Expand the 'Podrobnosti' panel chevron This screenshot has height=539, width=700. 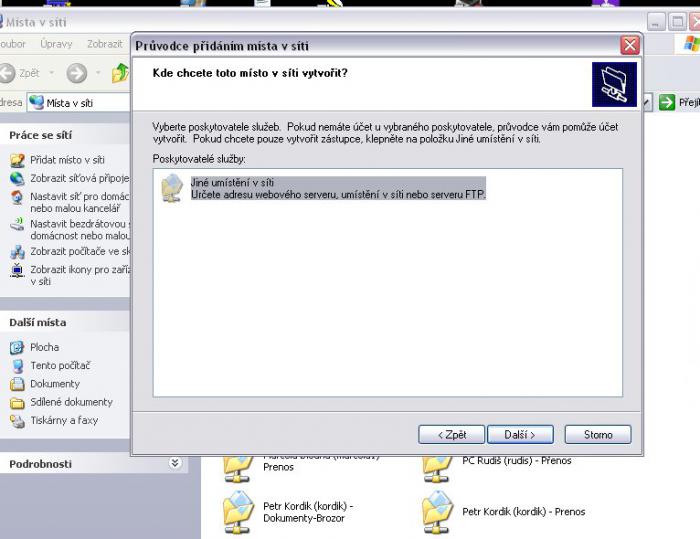point(175,463)
